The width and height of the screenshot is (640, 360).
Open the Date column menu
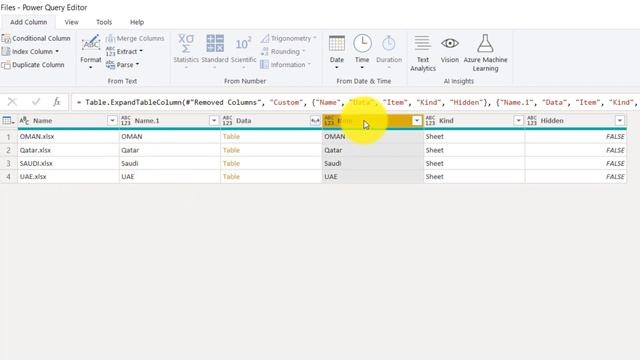(337, 52)
